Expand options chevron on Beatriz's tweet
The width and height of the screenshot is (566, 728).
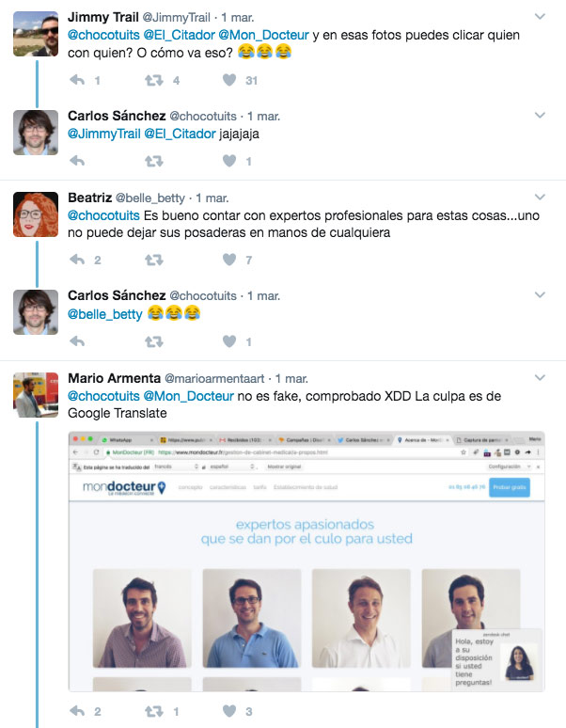[540, 197]
